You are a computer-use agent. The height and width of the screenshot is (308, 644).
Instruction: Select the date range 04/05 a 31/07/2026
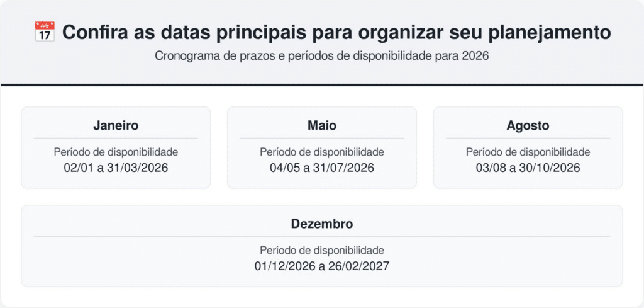click(322, 168)
